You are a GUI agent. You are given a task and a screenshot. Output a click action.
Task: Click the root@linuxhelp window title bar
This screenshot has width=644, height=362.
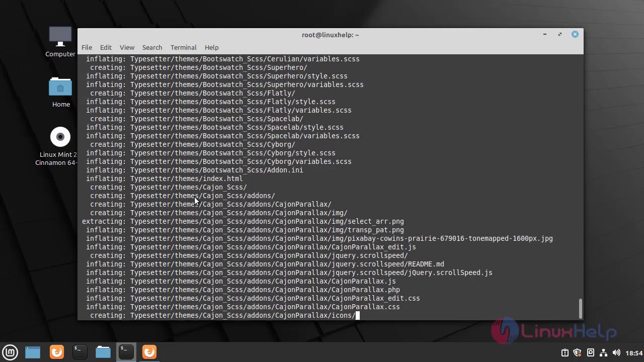point(330,35)
